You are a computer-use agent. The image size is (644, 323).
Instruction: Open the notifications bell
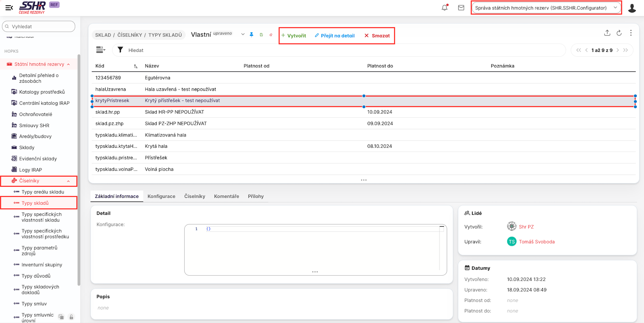coord(444,8)
